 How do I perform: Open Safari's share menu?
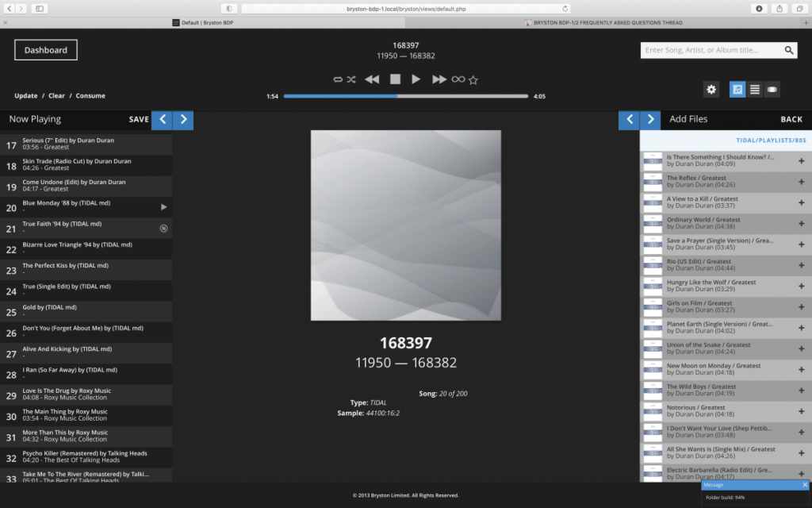coord(779,8)
